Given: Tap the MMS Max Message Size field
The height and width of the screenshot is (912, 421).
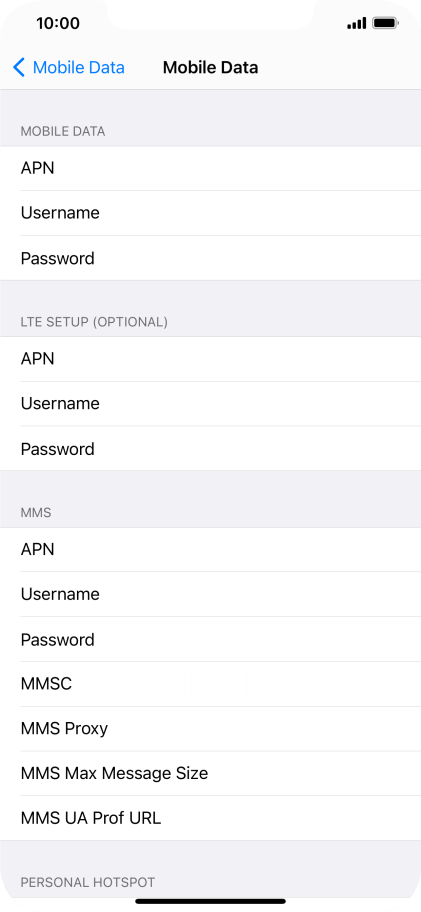Looking at the screenshot, I should pyautogui.click(x=210, y=774).
